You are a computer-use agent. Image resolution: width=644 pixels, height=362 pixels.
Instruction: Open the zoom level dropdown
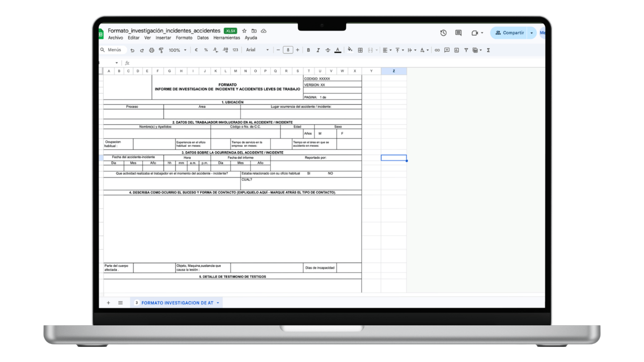pyautogui.click(x=177, y=50)
